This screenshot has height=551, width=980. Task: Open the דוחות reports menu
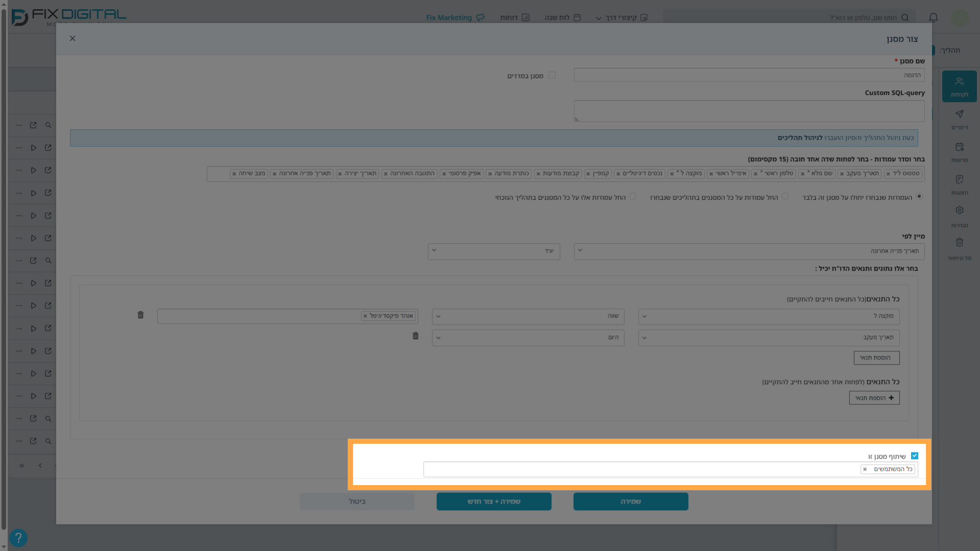514,17
